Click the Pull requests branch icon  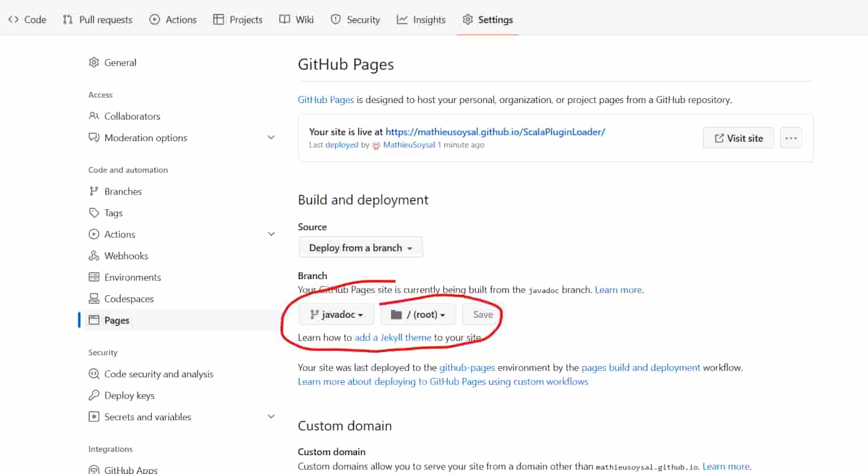pyautogui.click(x=68, y=20)
